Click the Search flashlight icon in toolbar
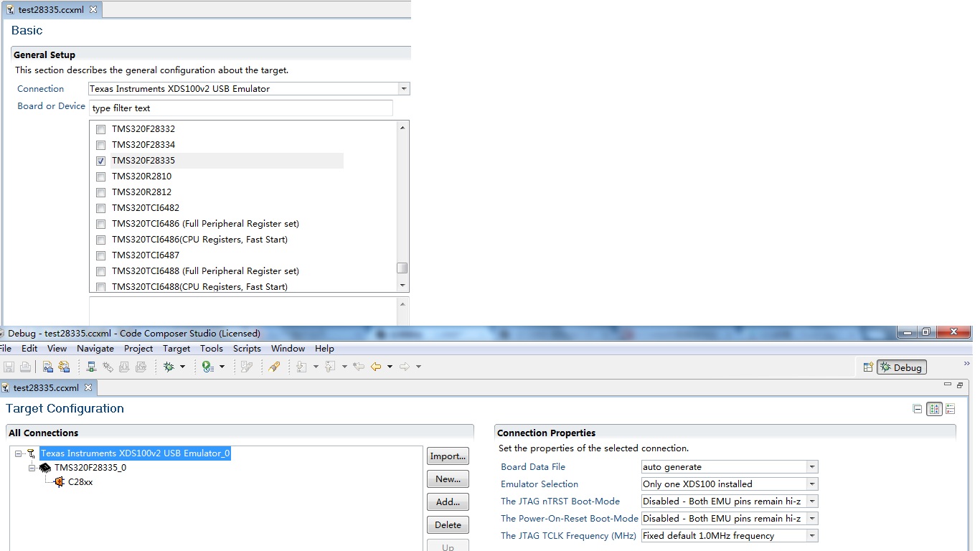Screen dimensions: 980x551 coord(274,367)
